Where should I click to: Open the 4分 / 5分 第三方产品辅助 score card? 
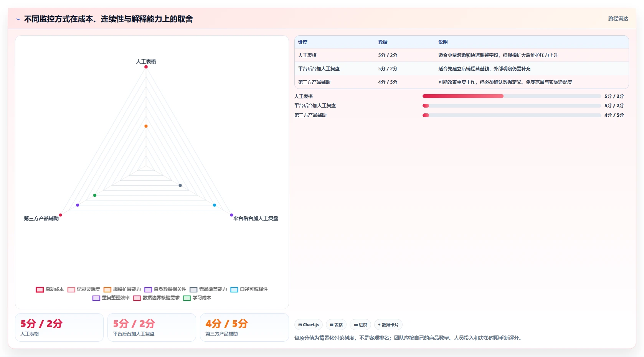(x=244, y=327)
